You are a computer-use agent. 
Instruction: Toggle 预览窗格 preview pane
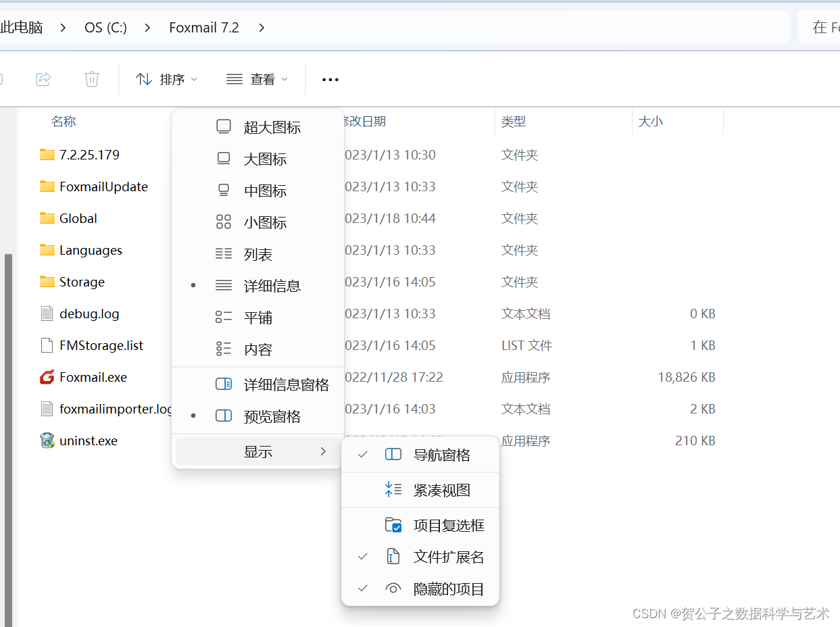pyautogui.click(x=257, y=416)
